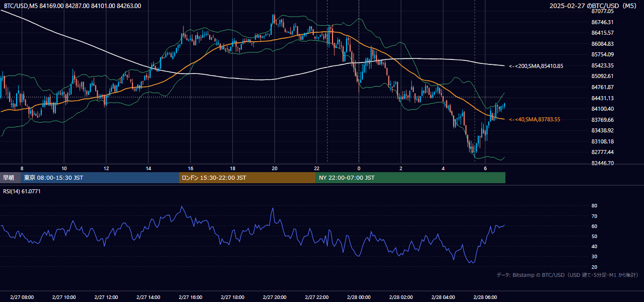Screen dimensions: 644x302
Task: Click the 2/27 20:00 date axis label
Action: (x=275, y=297)
